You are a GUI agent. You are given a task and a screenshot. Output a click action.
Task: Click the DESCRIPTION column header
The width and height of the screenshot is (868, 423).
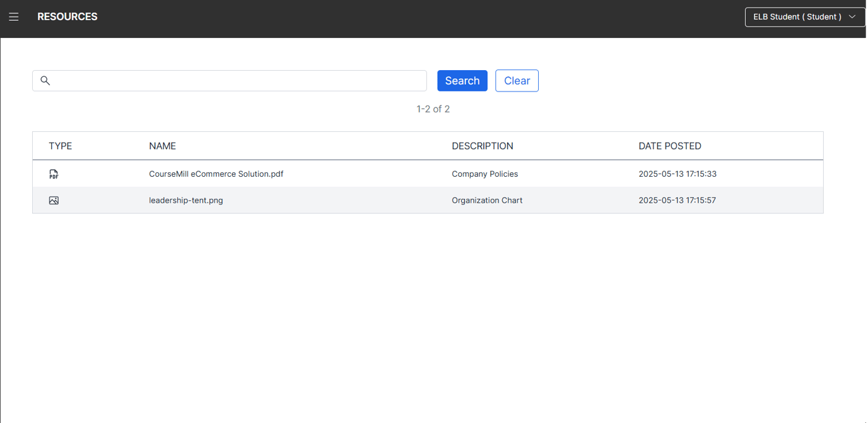[483, 146]
